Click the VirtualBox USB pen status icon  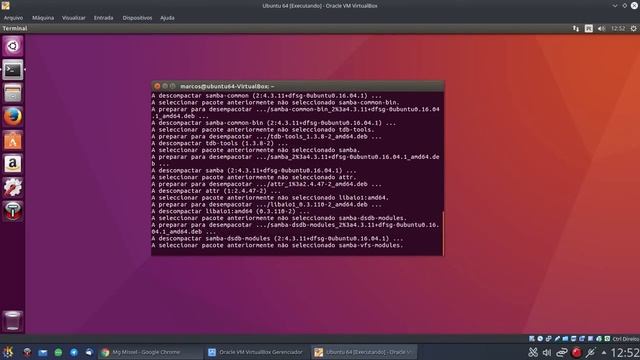coord(557,339)
